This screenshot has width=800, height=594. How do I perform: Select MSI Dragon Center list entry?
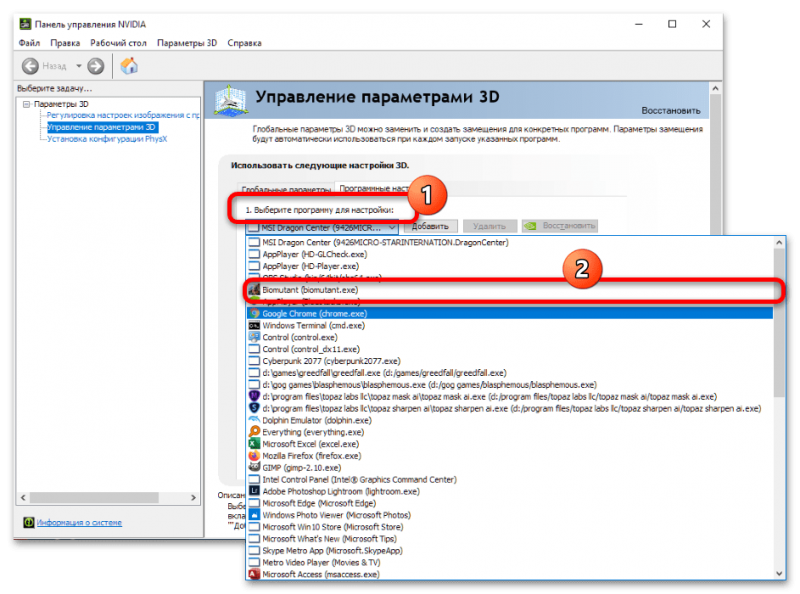(510, 242)
